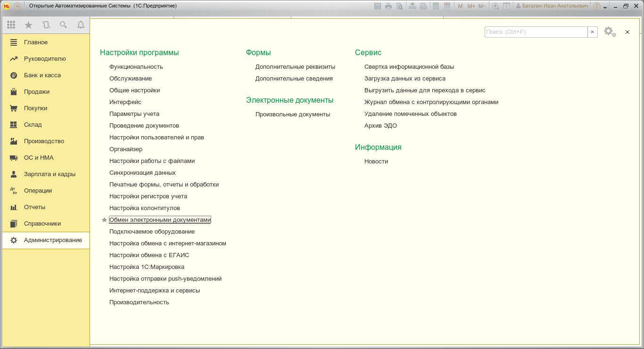Open the Банк и касса section
This screenshot has width=644, height=349.
(x=46, y=75)
